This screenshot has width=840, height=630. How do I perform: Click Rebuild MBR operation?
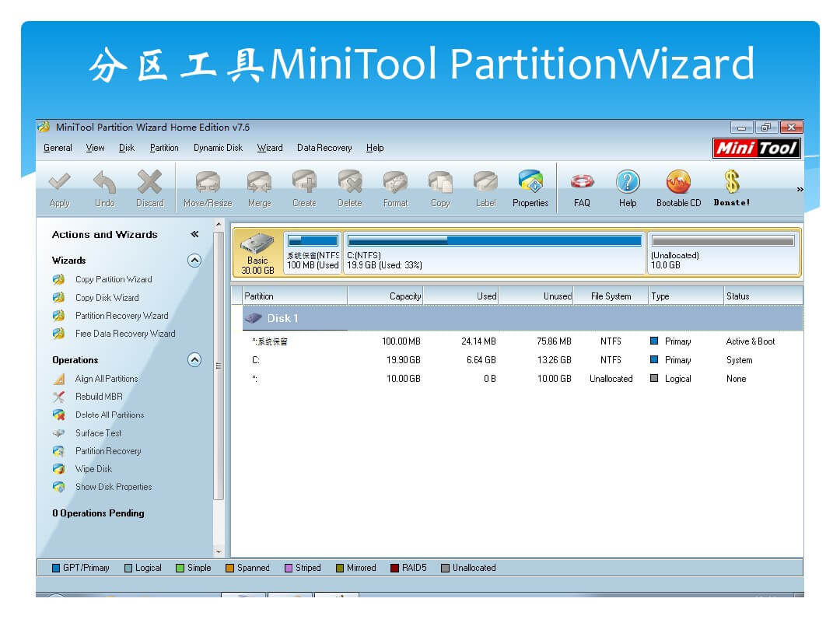(99, 397)
